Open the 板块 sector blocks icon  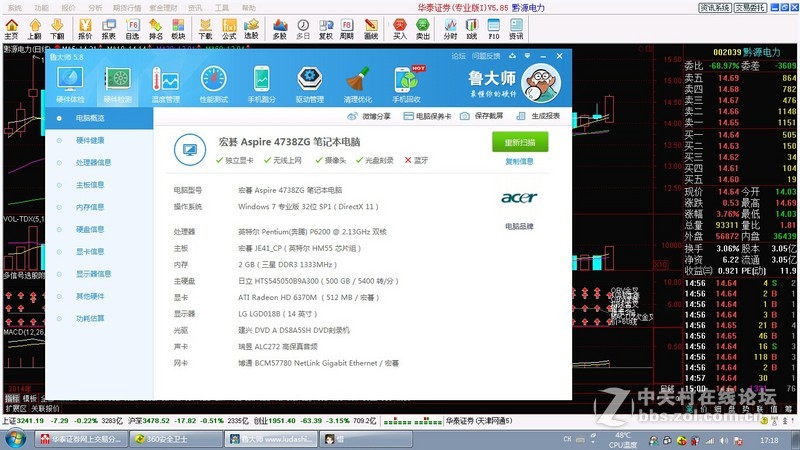[x=178, y=29]
